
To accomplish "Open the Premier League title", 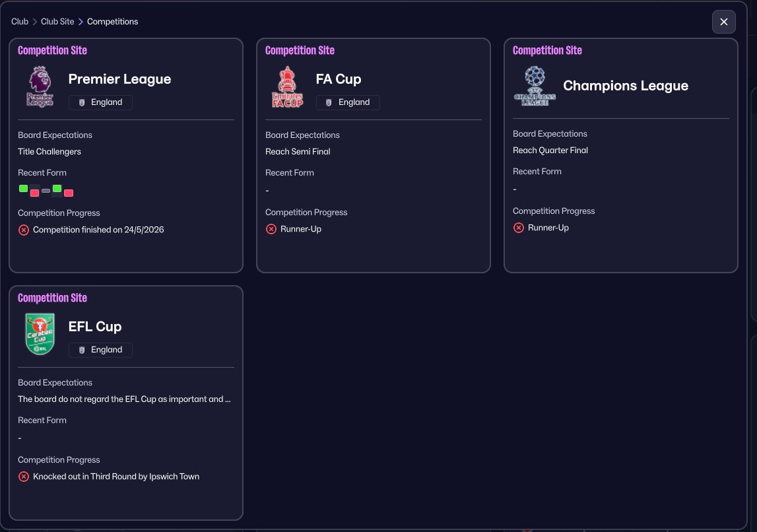I will (x=119, y=79).
